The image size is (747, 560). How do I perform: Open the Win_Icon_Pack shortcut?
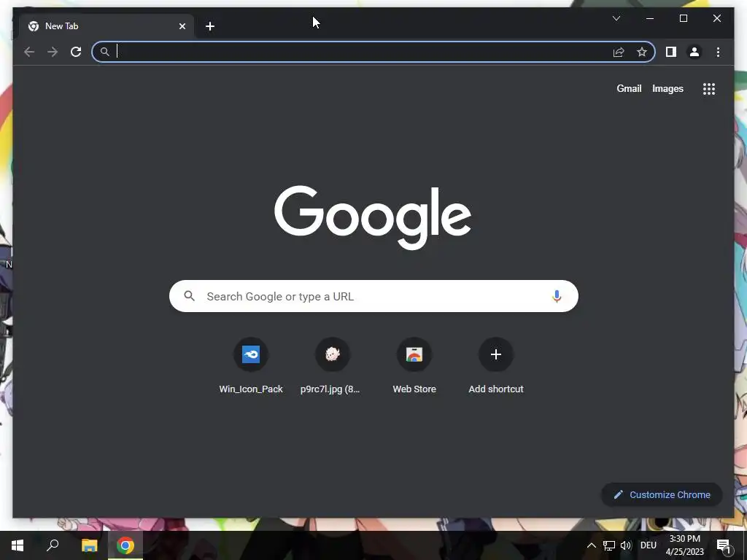[251, 366]
